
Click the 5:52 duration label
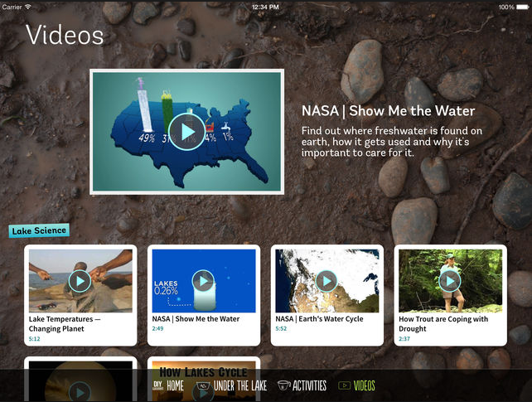(x=281, y=328)
